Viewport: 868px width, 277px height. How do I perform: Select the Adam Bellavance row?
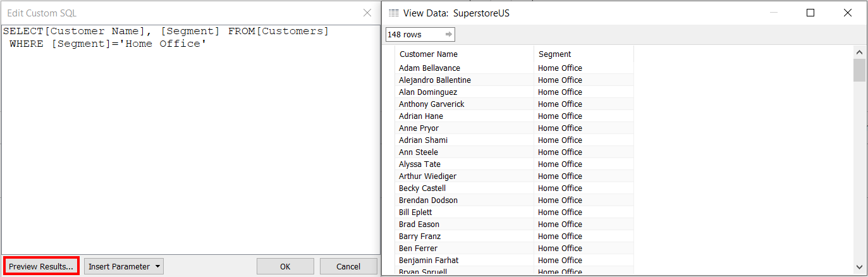[429, 68]
